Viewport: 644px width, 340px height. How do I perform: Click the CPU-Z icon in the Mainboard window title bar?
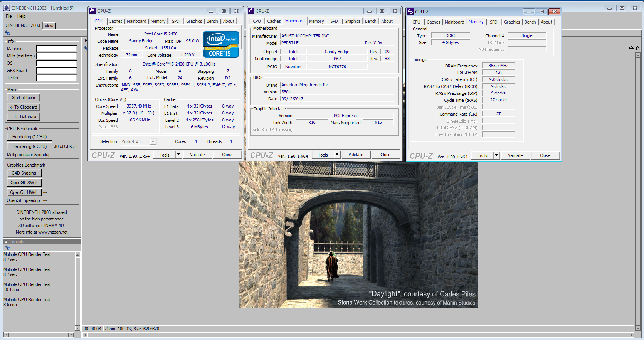[x=251, y=11]
